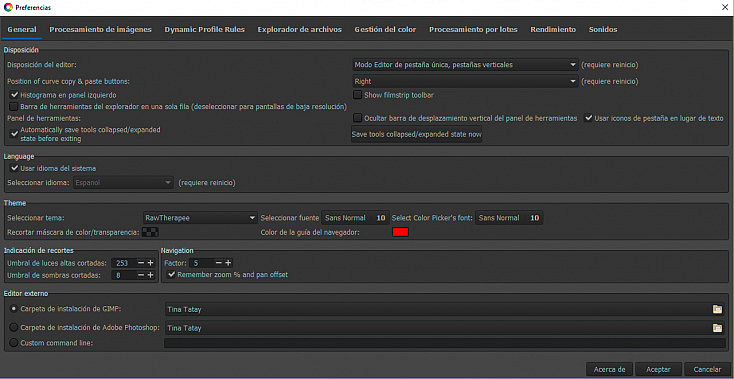Enable explorer toolbar in single row checkbox
The height and width of the screenshot is (379, 734).
point(14,106)
